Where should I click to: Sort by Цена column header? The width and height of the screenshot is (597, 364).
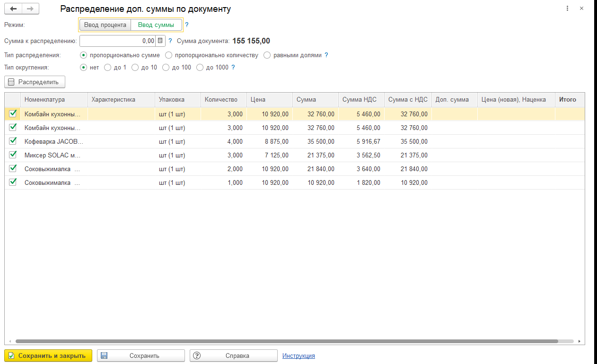coord(270,100)
